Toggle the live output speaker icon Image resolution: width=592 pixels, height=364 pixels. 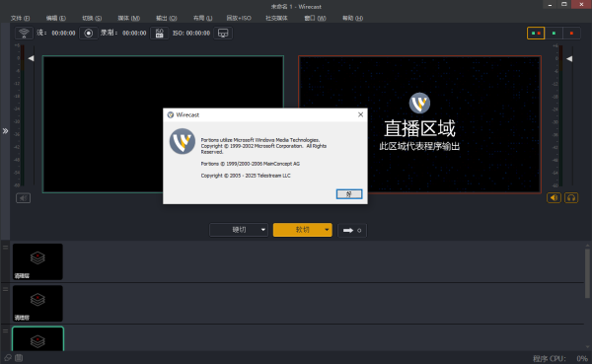click(554, 198)
